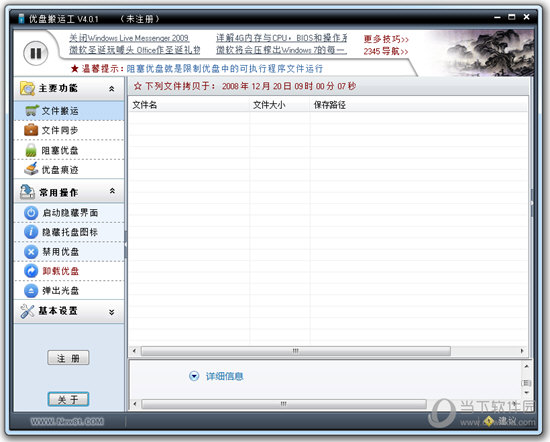Open the Windows 7 news link

(281, 50)
